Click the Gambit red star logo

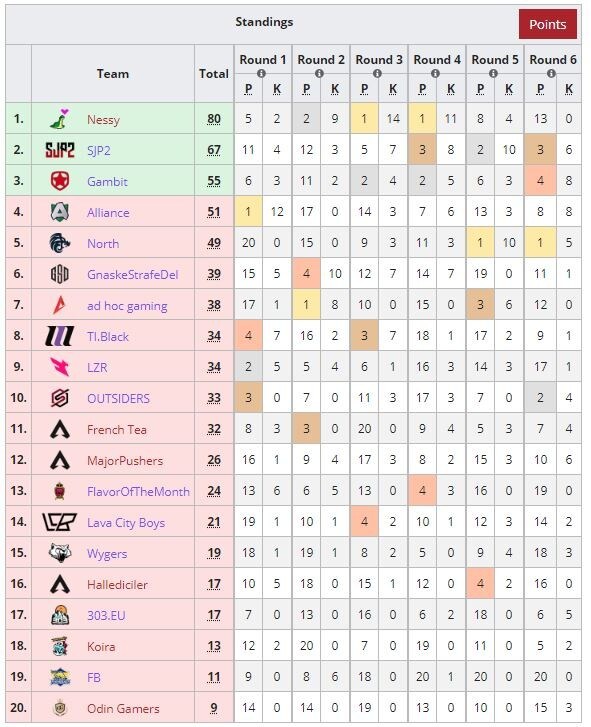[x=60, y=181]
